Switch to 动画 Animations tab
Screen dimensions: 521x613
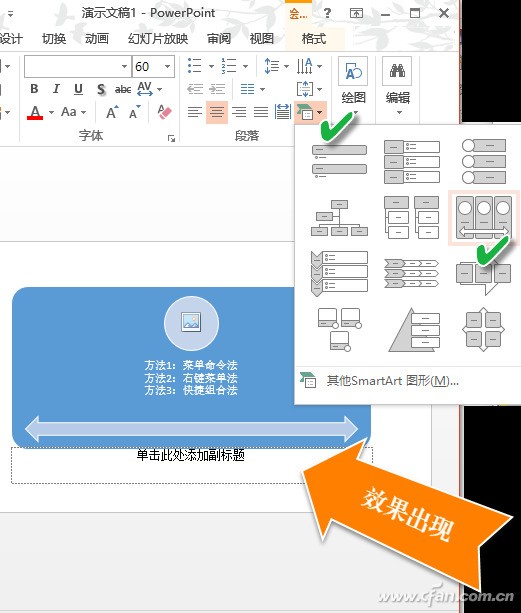pyautogui.click(x=97, y=39)
